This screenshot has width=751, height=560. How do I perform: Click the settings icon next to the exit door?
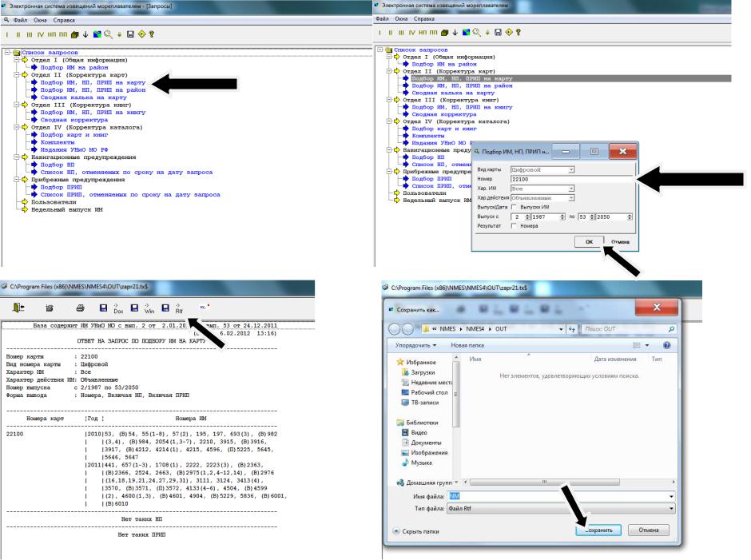[50, 308]
